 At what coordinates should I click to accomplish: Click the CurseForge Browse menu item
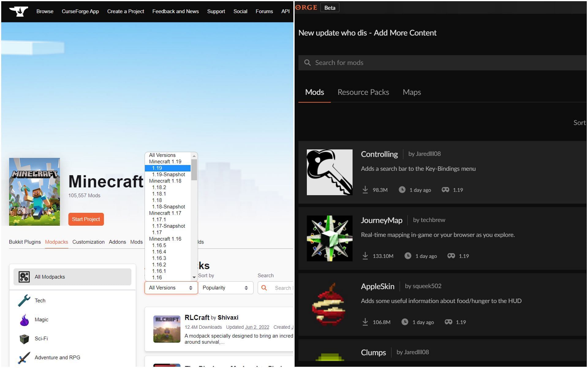(45, 11)
